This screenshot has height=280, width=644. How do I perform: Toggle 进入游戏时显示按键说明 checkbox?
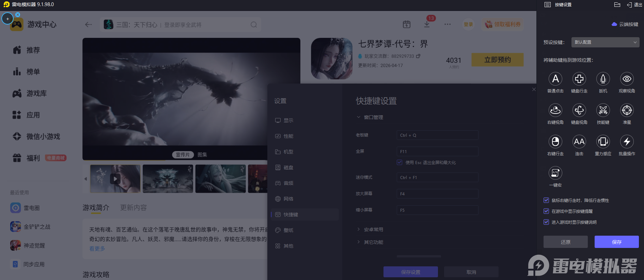click(x=546, y=222)
